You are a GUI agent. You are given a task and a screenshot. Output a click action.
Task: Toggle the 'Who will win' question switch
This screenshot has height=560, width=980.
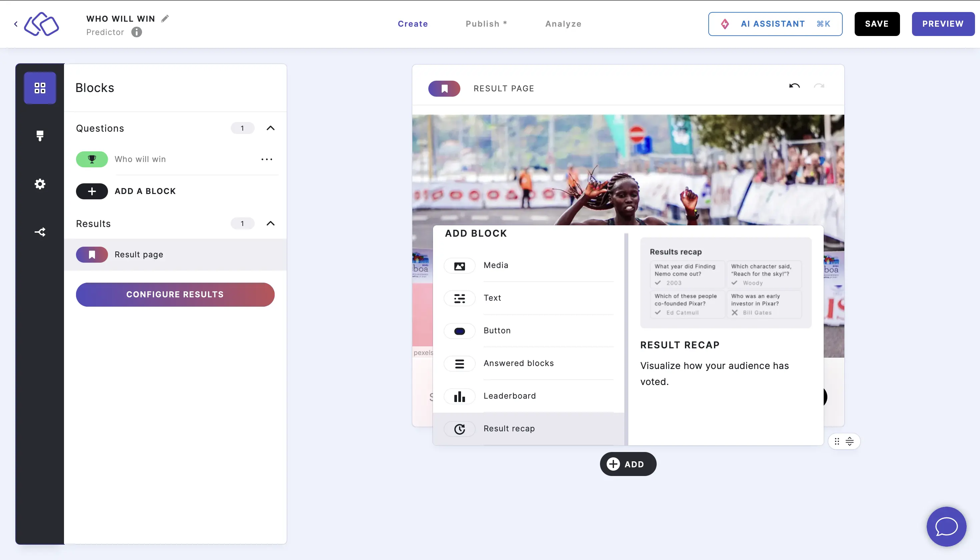pos(92,159)
